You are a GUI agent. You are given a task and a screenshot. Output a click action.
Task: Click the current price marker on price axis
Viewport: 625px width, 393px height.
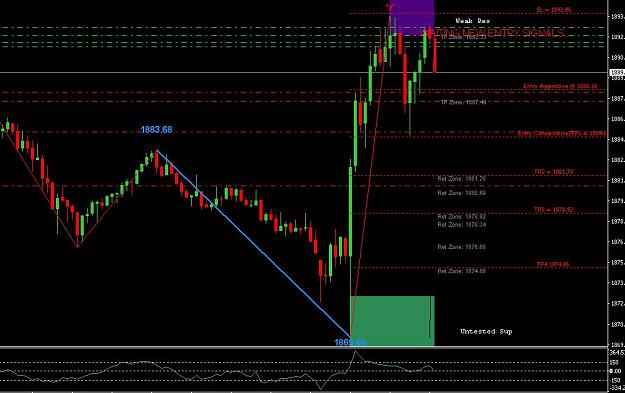[617, 73]
